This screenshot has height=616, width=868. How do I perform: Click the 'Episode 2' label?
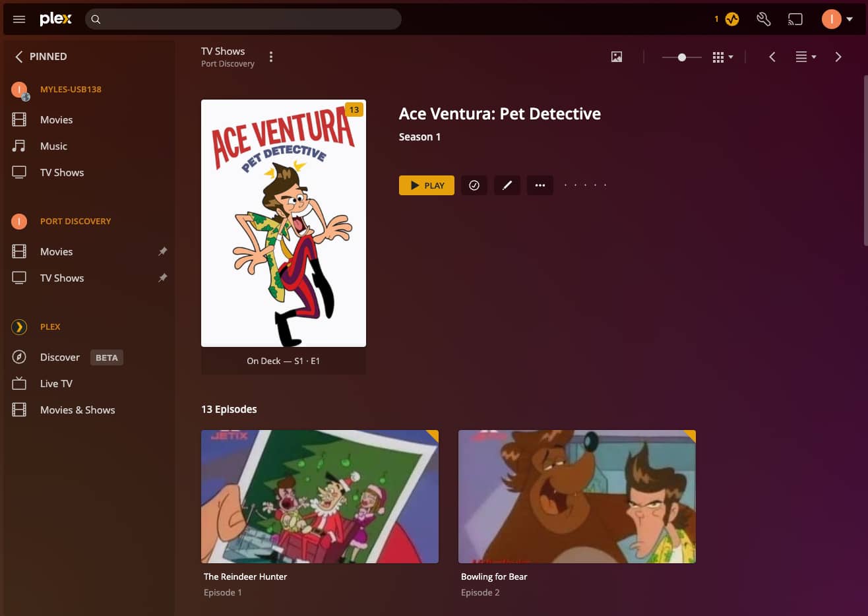coord(480,592)
